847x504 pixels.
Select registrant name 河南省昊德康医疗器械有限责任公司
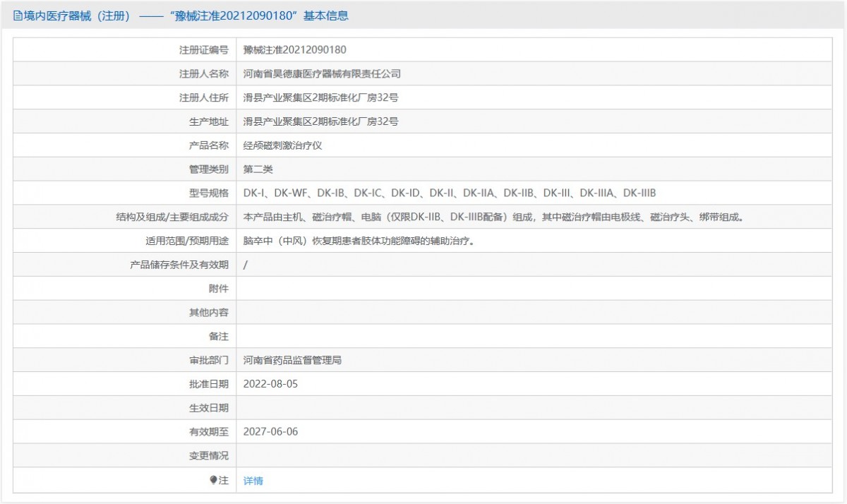(322, 73)
